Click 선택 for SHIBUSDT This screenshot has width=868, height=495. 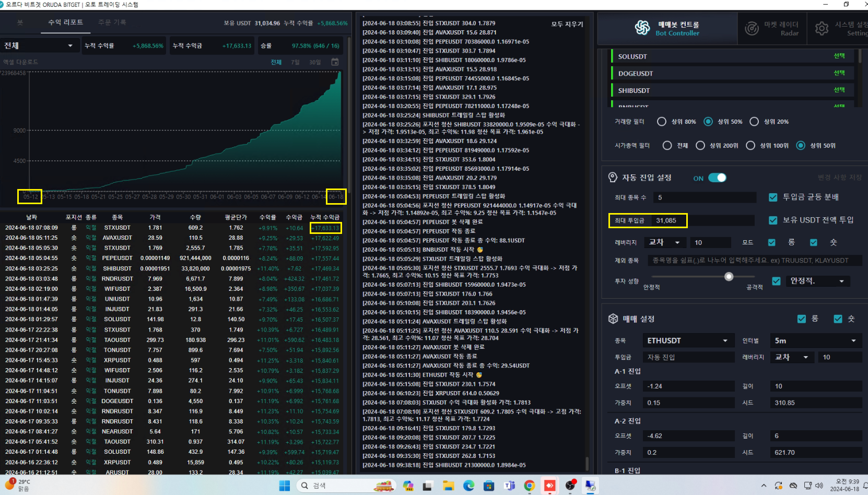pyautogui.click(x=839, y=90)
